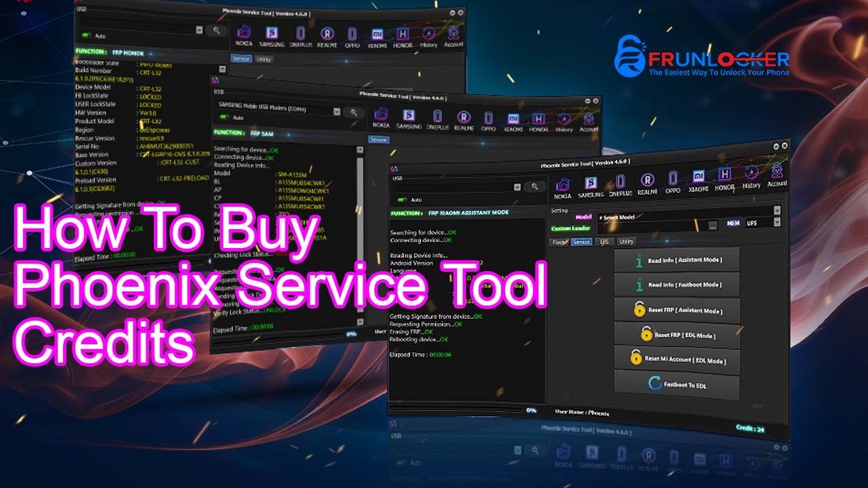The height and width of the screenshot is (488, 868).
Task: Select the SAMSUNG icon in the front window
Action: [591, 186]
